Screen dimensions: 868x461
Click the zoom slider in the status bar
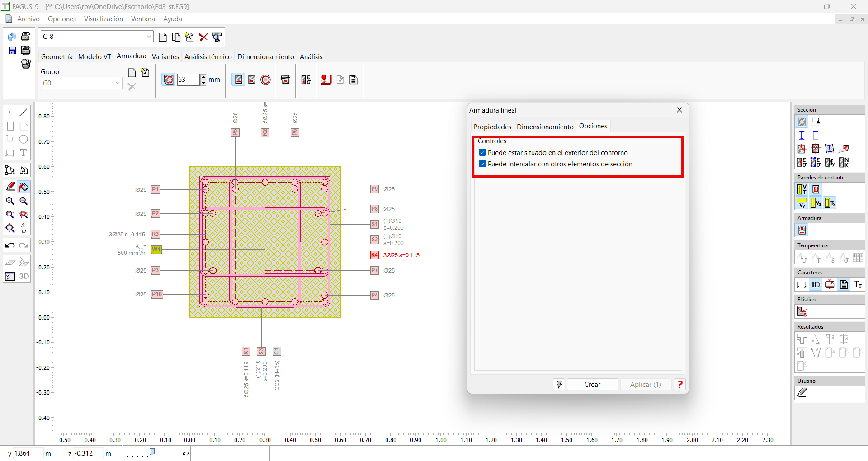[152, 452]
